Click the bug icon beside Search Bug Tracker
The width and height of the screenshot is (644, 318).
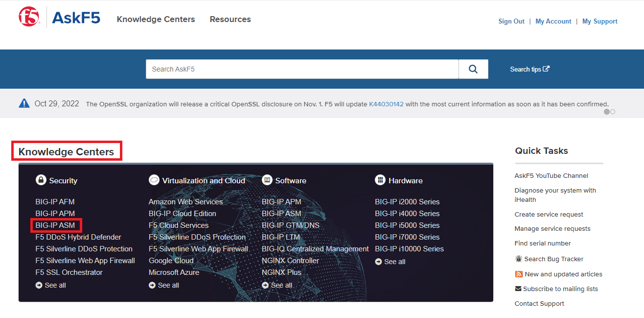(519, 259)
